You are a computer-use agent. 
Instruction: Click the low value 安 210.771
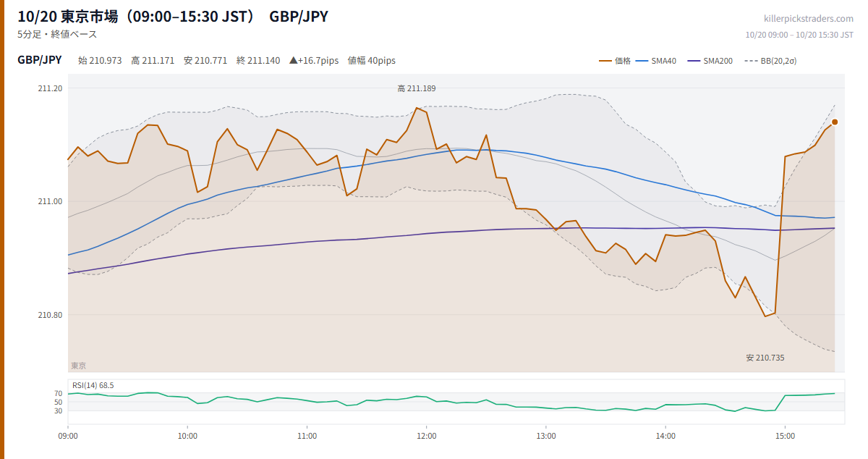click(205, 61)
